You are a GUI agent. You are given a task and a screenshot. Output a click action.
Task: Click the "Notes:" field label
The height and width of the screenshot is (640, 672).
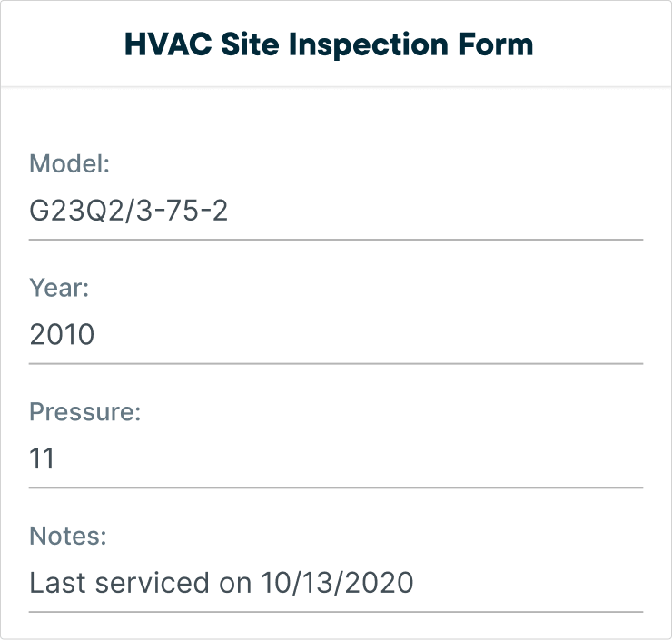(68, 536)
